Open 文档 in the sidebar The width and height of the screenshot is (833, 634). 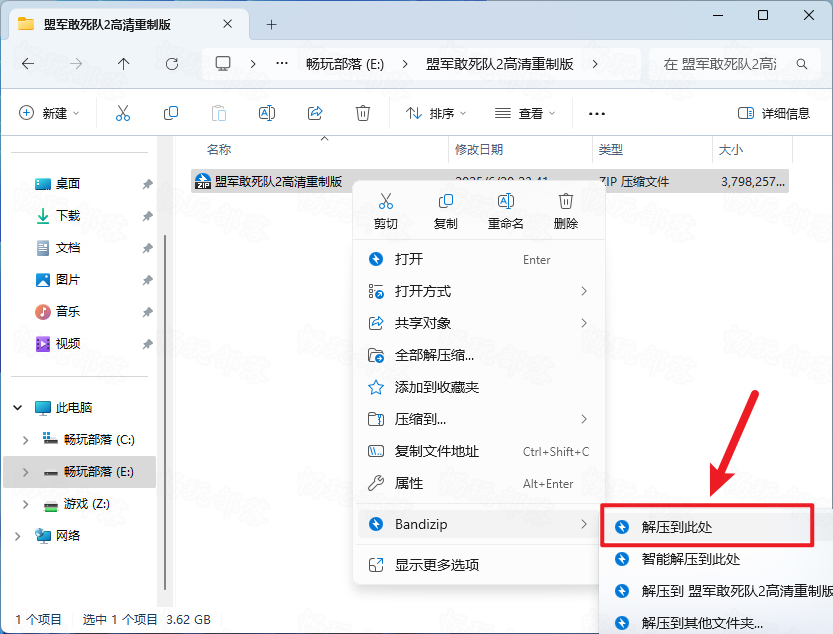click(67, 248)
